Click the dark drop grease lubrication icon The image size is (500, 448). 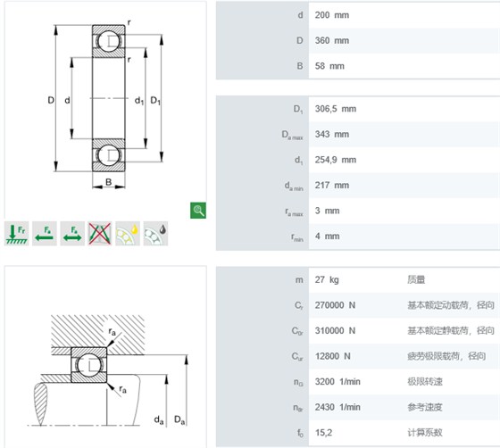(x=155, y=234)
